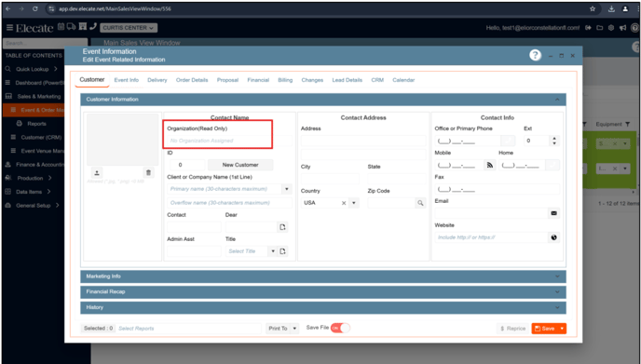Toggle the Save File switch
Image resolution: width=641 pixels, height=364 pixels.
tap(340, 328)
